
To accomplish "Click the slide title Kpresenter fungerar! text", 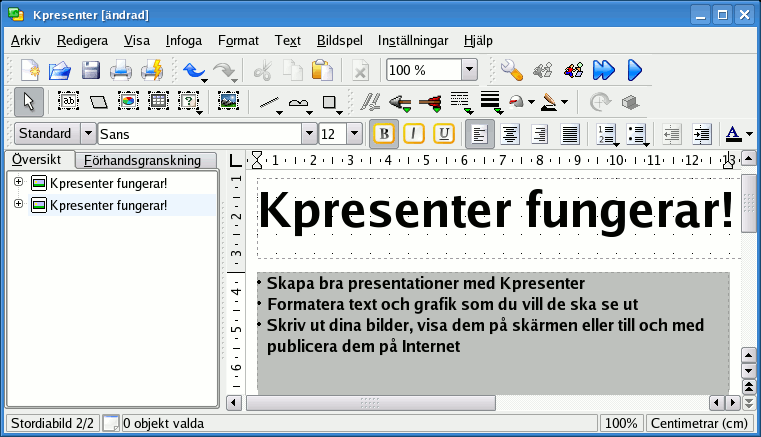I will coord(497,211).
